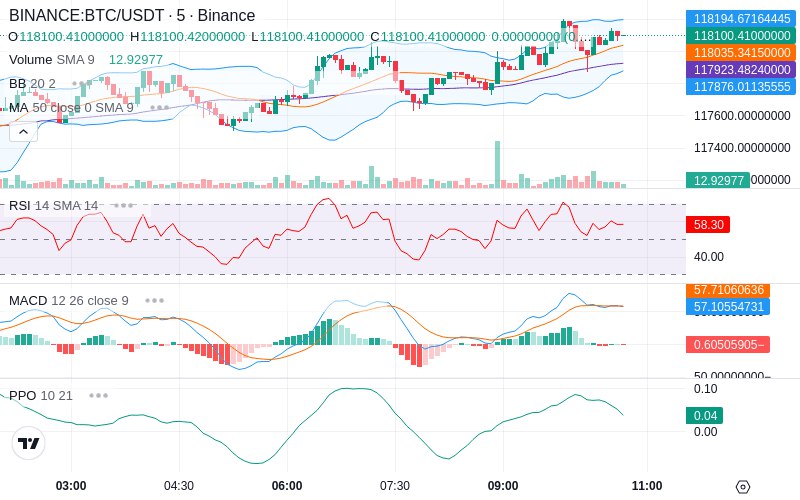The width and height of the screenshot is (800, 500).
Task: Select the Volume SMA 9 legend label
Action: [x=52, y=60]
